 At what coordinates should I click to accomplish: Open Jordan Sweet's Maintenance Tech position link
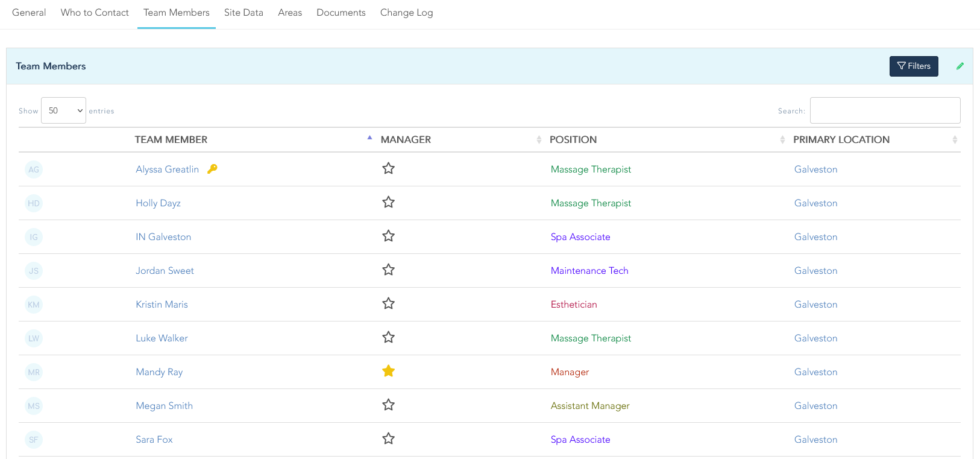click(589, 271)
